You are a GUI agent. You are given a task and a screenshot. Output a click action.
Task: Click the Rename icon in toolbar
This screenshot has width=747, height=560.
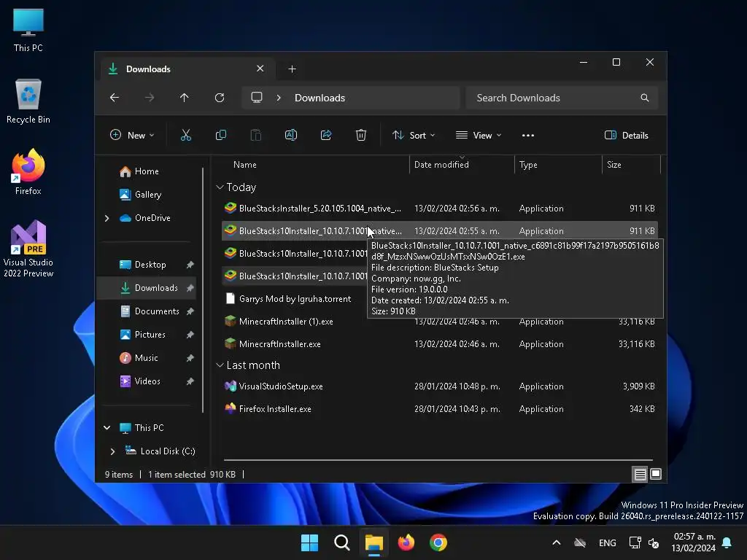(291, 135)
